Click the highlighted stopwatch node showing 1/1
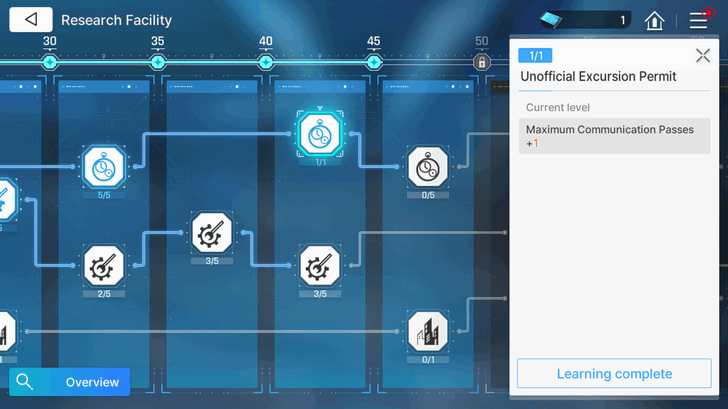Viewport: 728px width, 409px height. tap(319, 133)
